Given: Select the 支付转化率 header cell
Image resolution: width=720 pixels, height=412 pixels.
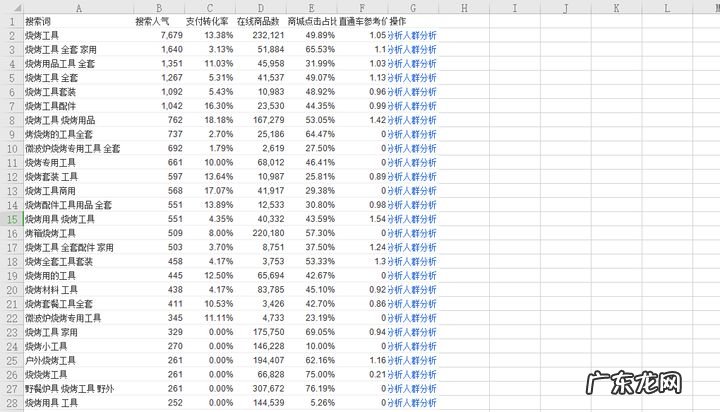Looking at the screenshot, I should click(x=210, y=22).
